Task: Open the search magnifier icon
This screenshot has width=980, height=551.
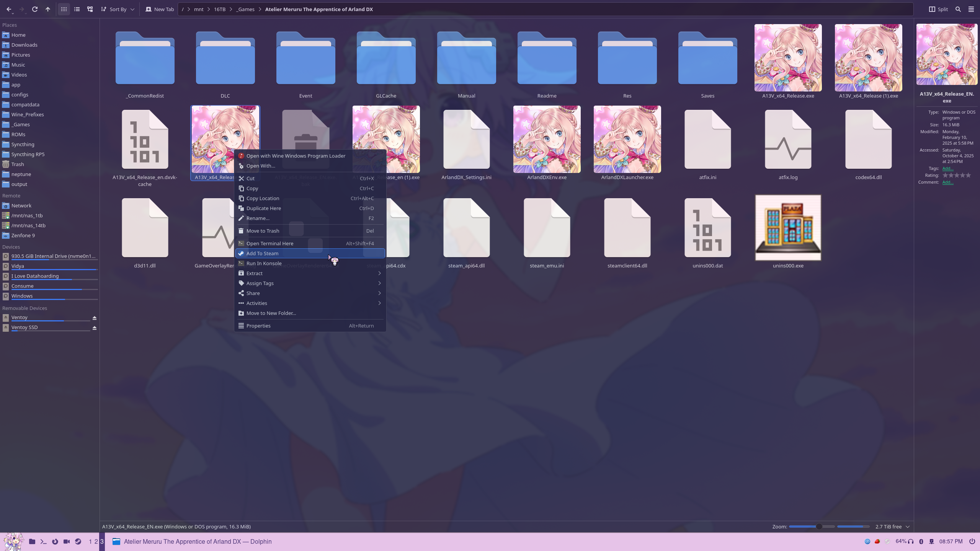Action: [x=958, y=9]
